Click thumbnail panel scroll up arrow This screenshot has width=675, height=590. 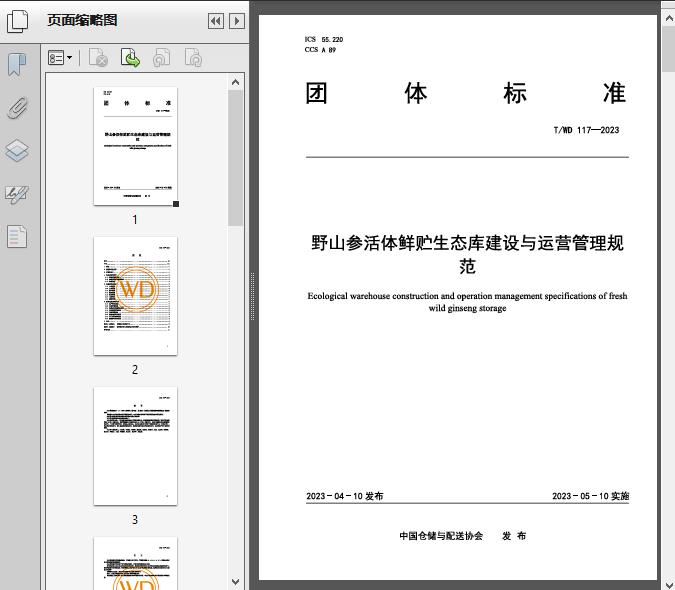[x=235, y=82]
